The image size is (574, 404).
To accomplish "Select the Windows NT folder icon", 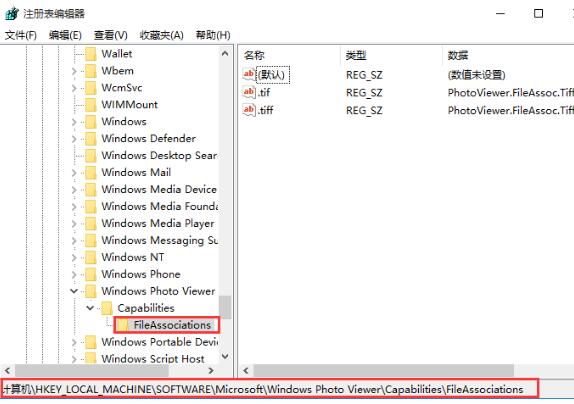I will [90, 257].
